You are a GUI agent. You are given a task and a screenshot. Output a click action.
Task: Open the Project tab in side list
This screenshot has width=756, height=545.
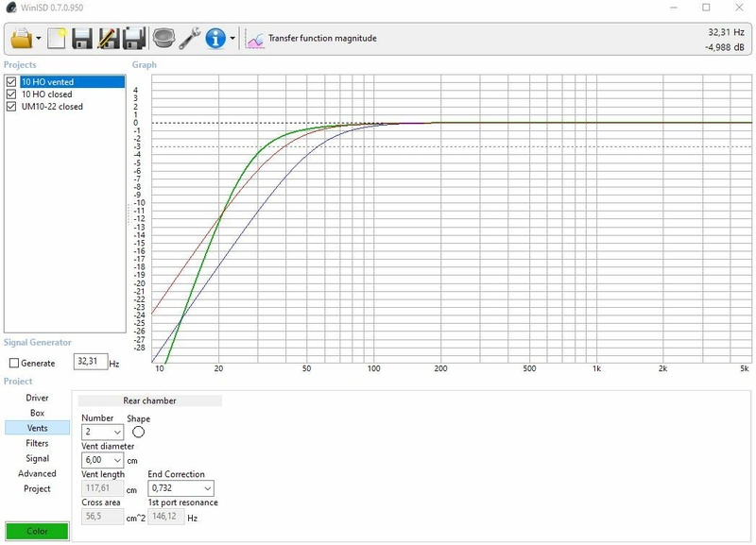pyautogui.click(x=37, y=488)
